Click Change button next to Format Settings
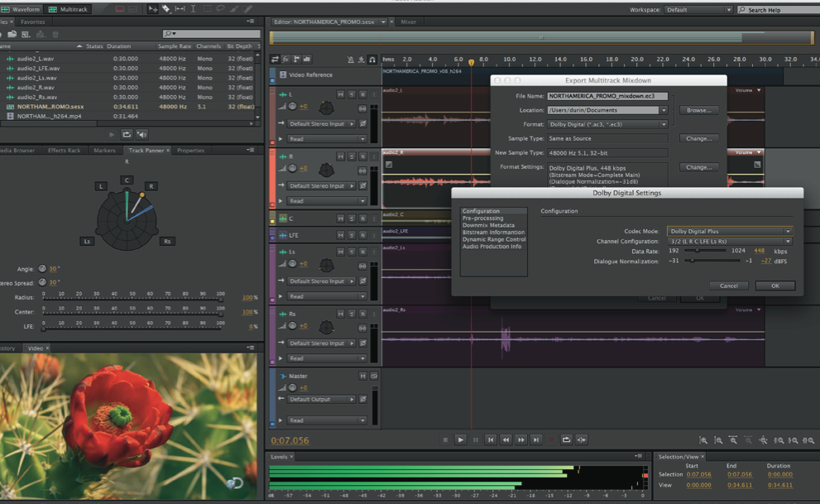Viewport: 820px width, 504px height. coord(698,167)
